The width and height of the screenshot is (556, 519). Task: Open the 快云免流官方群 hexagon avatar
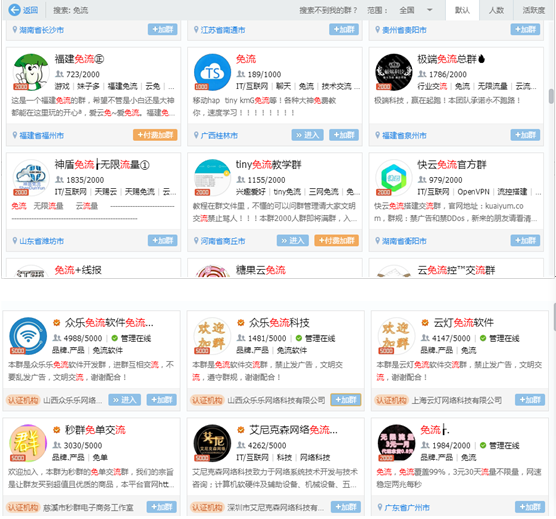394,178
